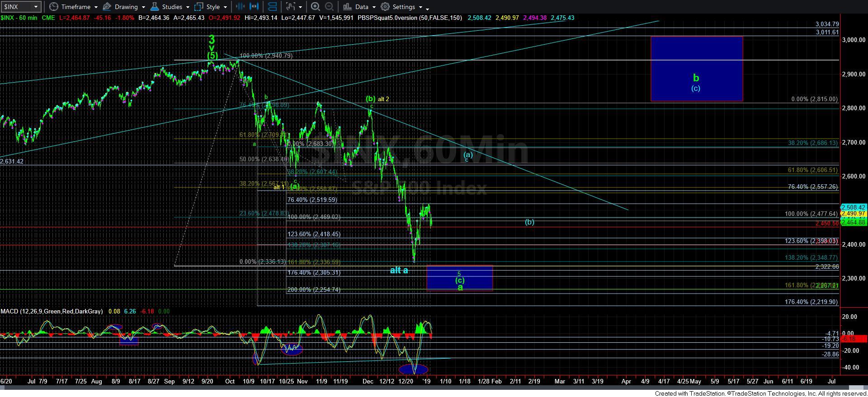Viewport: 868px width, 397px height.
Task: Click the horizontal scrollbar thumb at chart bottom
Action: pyautogui.click(x=857, y=388)
